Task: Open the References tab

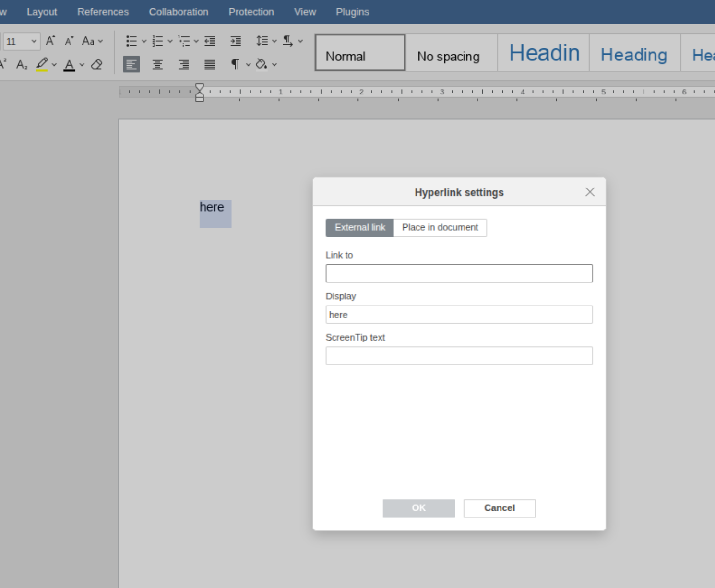Action: pyautogui.click(x=103, y=12)
